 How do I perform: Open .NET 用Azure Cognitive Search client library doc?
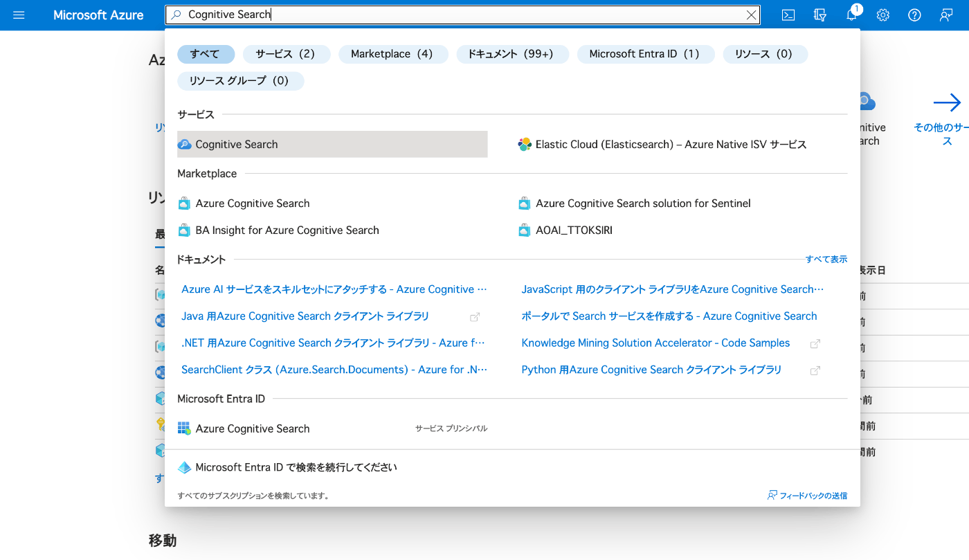coord(334,343)
